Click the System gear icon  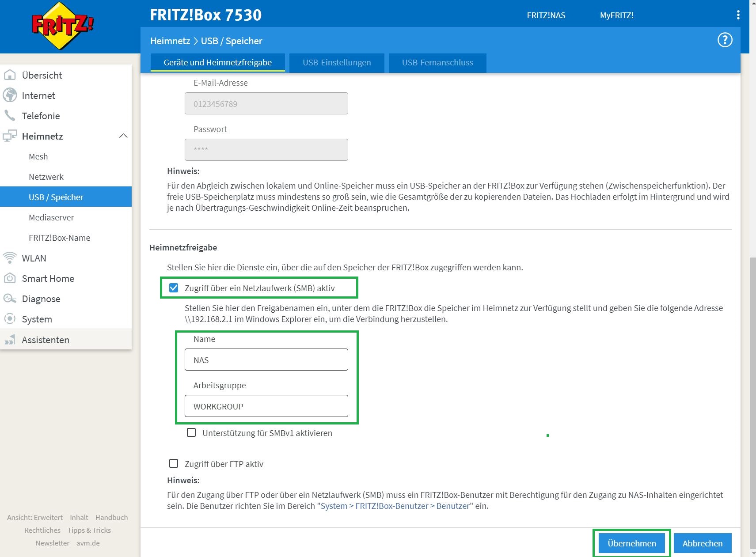pos(10,319)
